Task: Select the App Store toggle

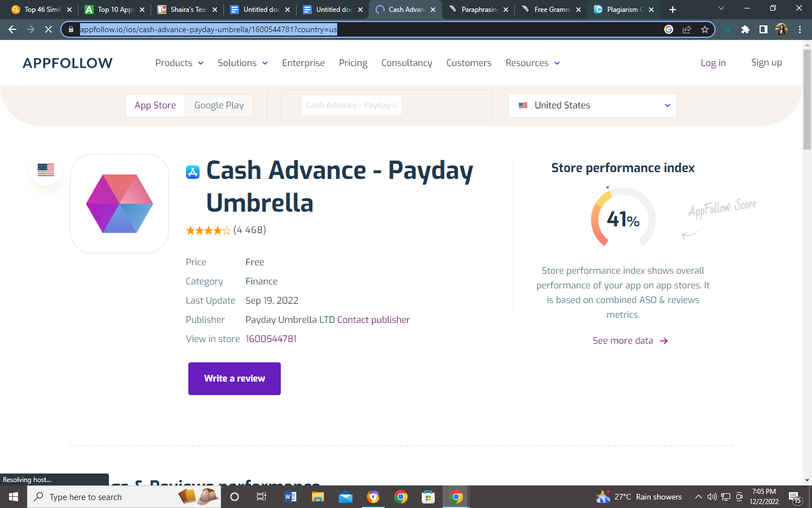Action: pos(155,106)
